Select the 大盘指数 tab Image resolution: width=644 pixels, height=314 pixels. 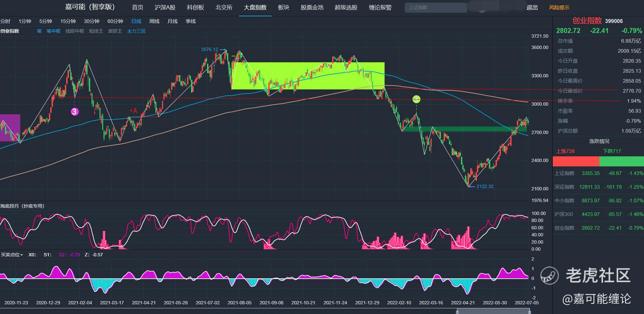(255, 7)
